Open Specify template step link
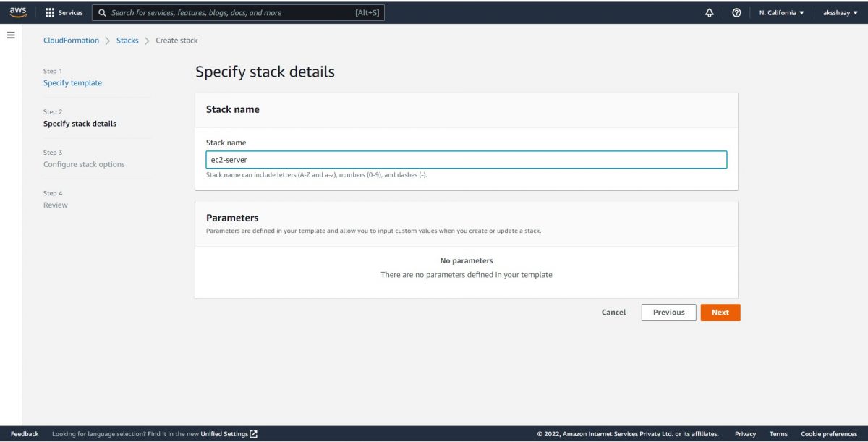This screenshot has width=868, height=442. [72, 83]
